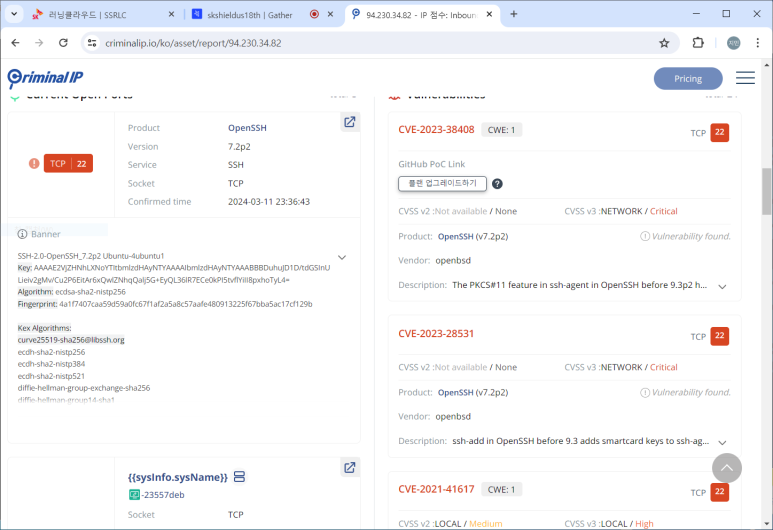773x530 pixels.
Task: Select the 94.230.34.82 Criminal IP tab
Action: pos(422,15)
